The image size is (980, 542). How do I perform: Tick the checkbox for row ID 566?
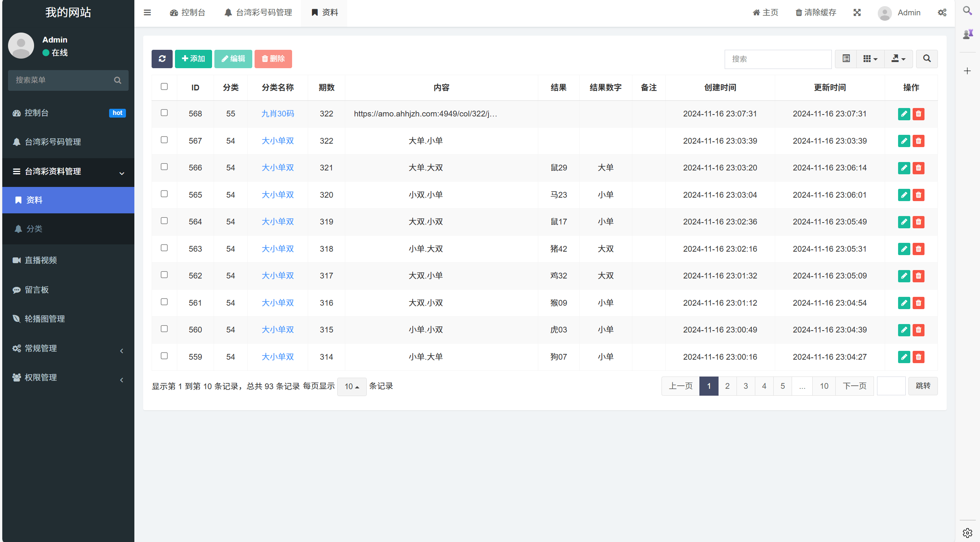coord(164,167)
